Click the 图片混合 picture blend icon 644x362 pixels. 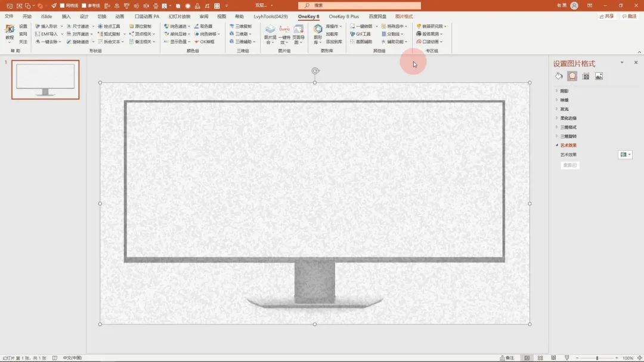click(x=270, y=33)
